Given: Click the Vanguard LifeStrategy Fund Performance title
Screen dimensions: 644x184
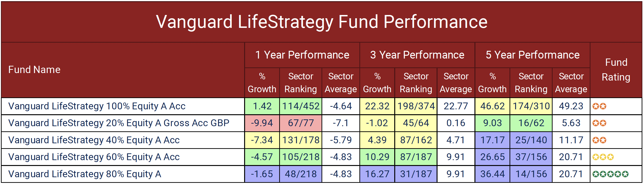Looking at the screenshot, I should coord(322,22).
